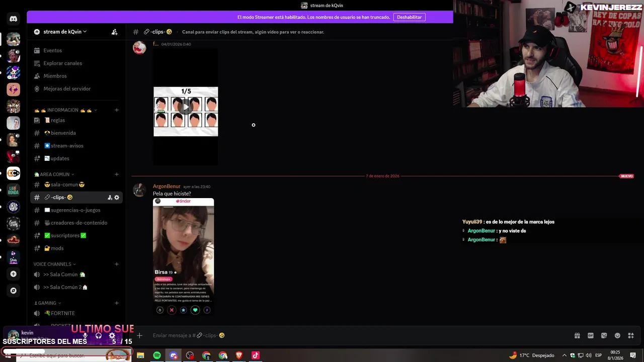
Task: Go to the stream-avisos channel
Action: point(76,146)
